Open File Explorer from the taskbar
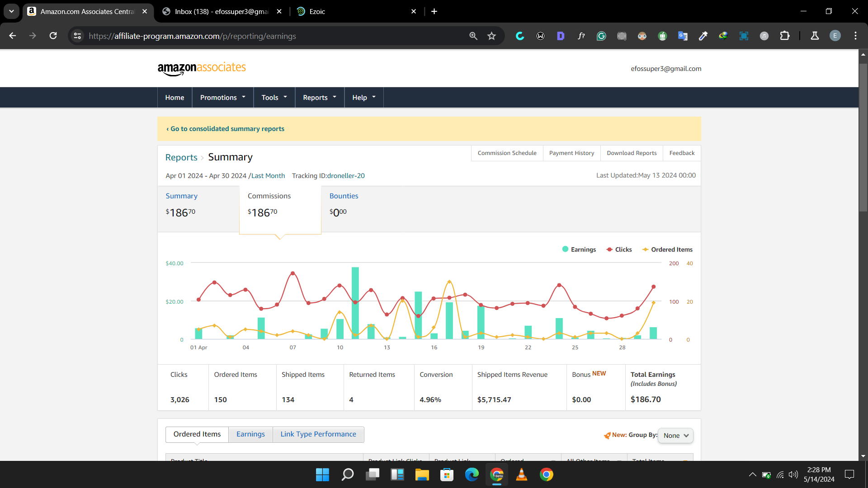 (422, 474)
